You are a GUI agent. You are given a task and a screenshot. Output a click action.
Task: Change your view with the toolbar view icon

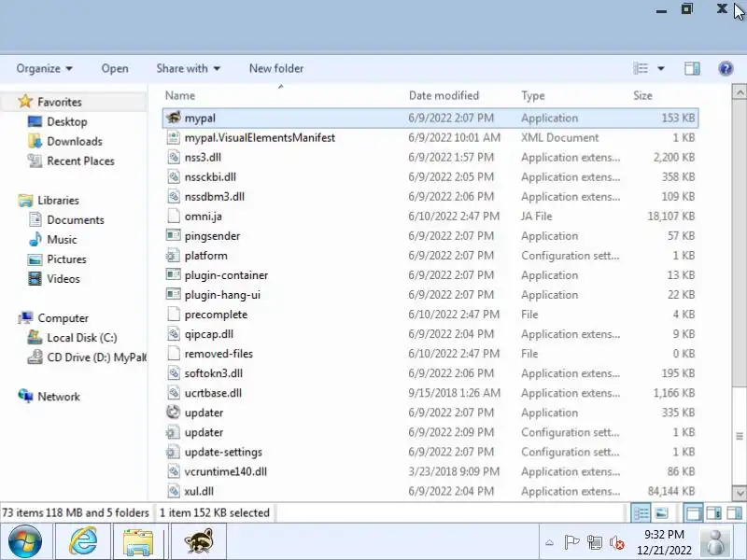pos(641,68)
